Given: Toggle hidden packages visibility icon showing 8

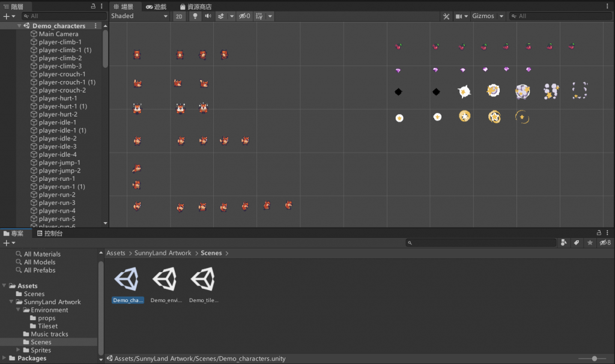Looking at the screenshot, I should 605,243.
